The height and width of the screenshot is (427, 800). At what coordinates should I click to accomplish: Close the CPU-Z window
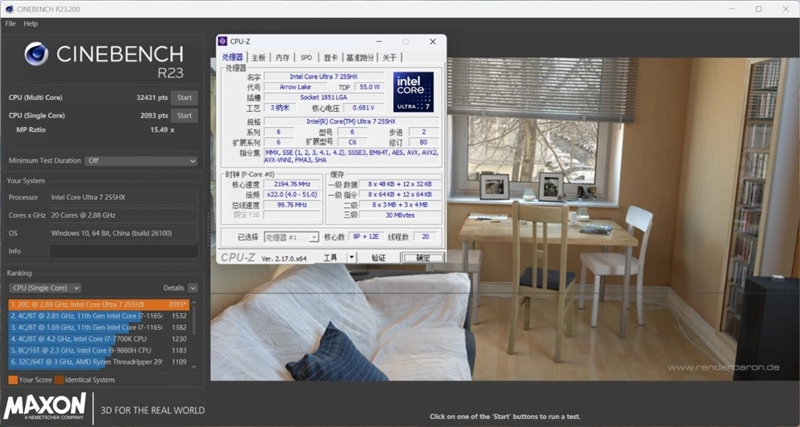pyautogui.click(x=433, y=41)
